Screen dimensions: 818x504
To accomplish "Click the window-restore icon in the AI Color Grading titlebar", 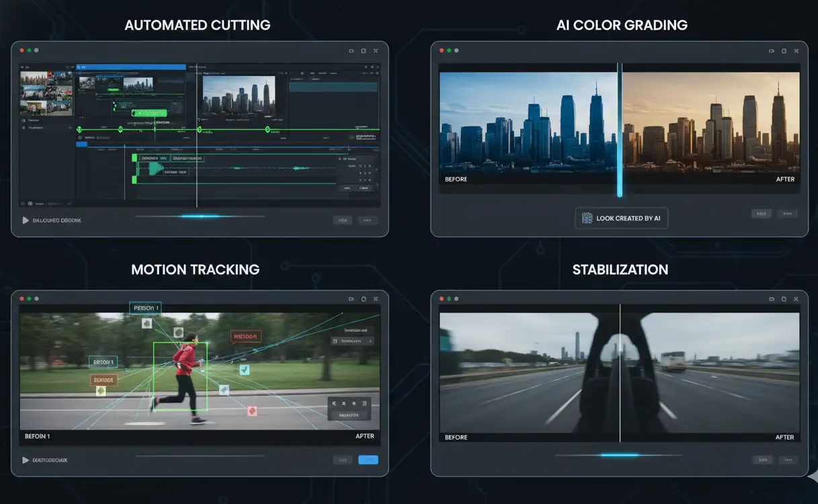I will point(784,50).
